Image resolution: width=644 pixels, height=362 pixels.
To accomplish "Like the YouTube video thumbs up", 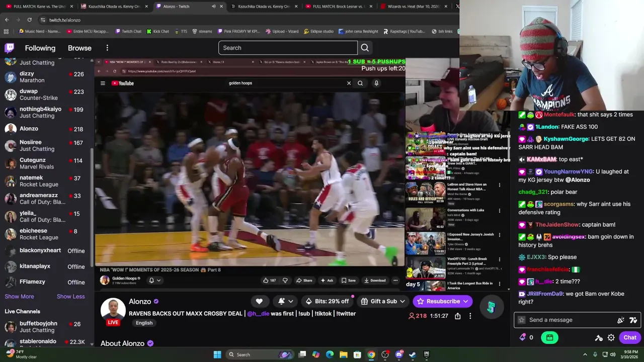I will (x=269, y=281).
